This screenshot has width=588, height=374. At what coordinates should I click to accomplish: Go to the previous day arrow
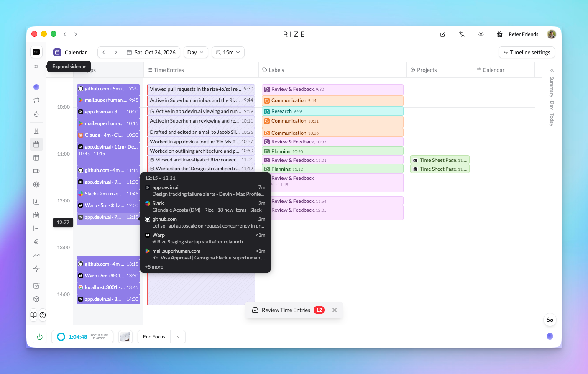[x=104, y=52]
